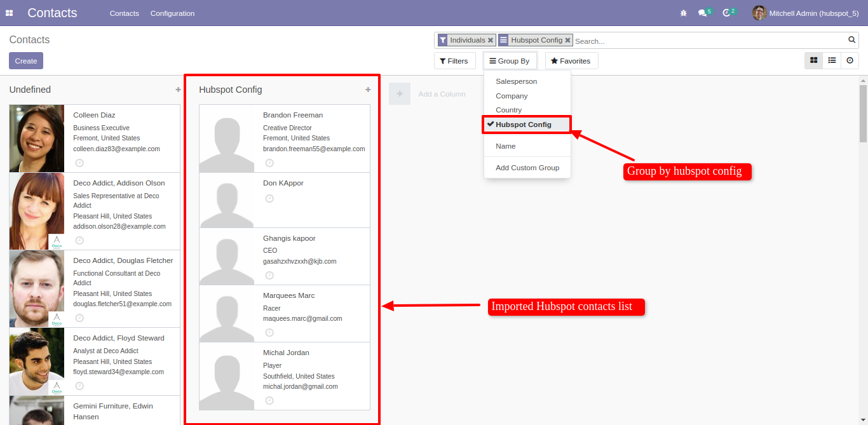Image resolution: width=868 pixels, height=425 pixels.
Task: Group by Name
Action: point(527,146)
